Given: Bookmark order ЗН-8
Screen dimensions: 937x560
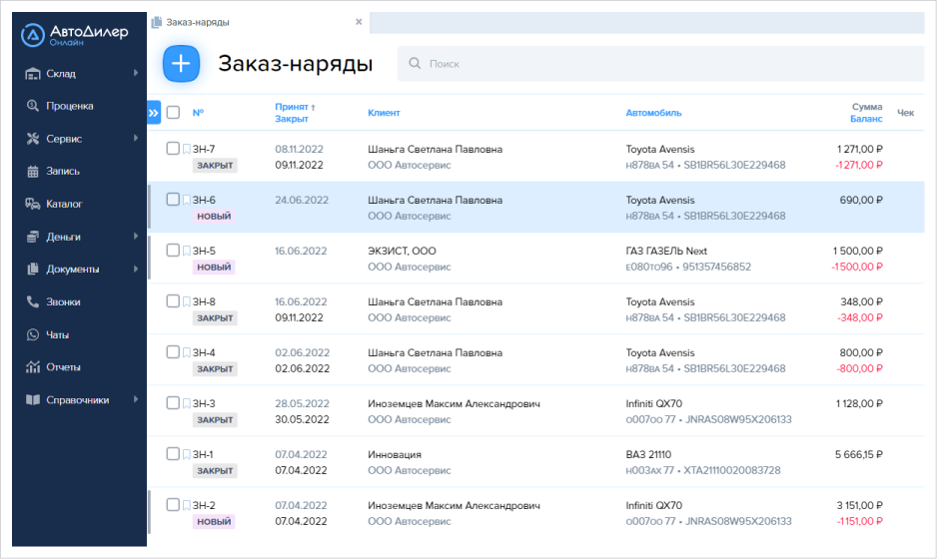Looking at the screenshot, I should click(187, 301).
